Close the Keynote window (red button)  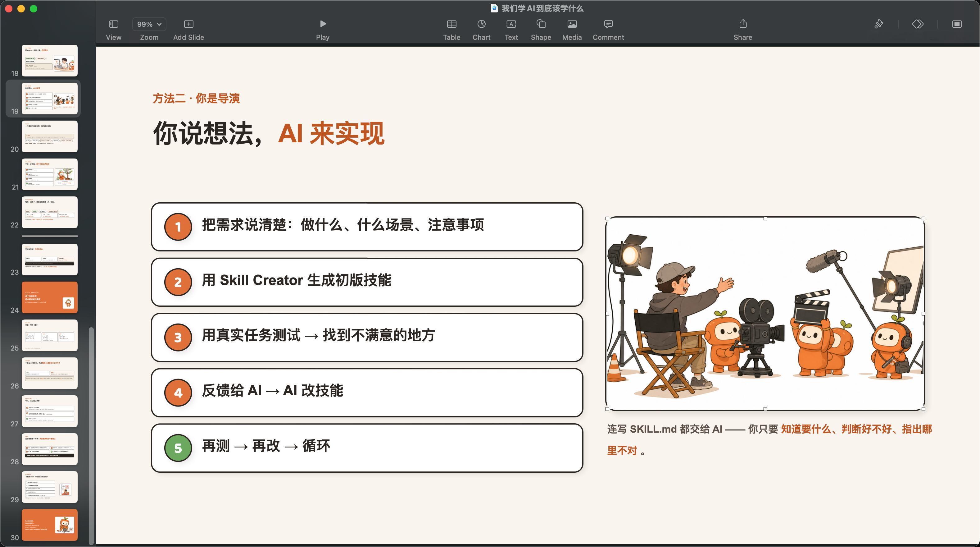[9, 9]
